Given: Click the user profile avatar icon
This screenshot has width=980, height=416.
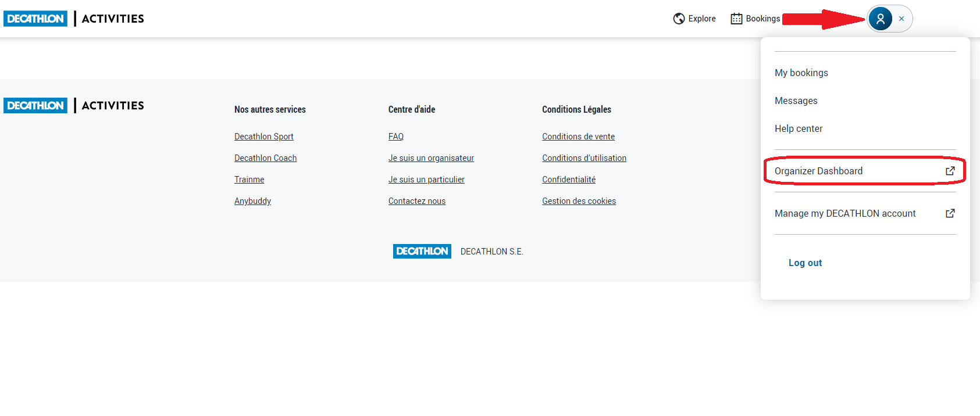Looking at the screenshot, I should tap(880, 19).
